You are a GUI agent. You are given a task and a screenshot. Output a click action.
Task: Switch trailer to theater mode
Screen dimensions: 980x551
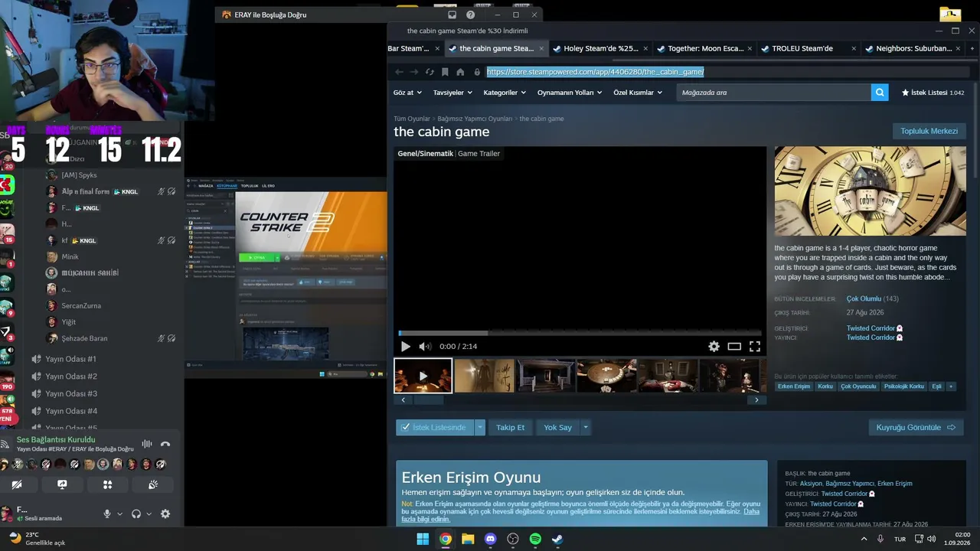point(734,347)
